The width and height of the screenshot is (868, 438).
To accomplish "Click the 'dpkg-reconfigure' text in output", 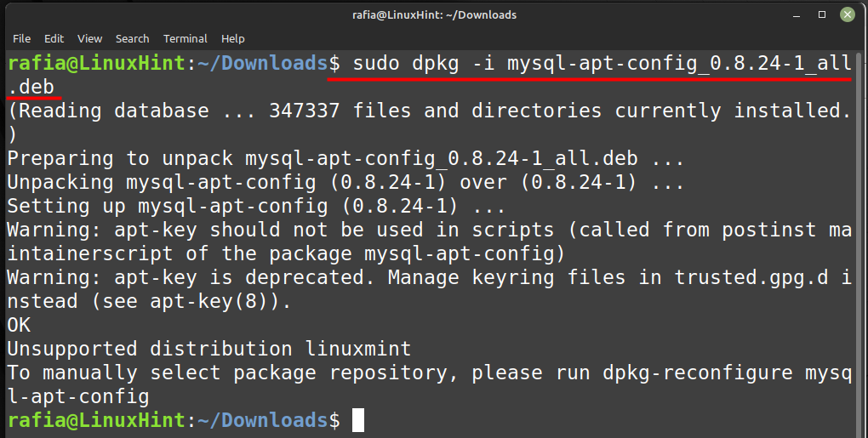I will pyautogui.click(x=698, y=373).
